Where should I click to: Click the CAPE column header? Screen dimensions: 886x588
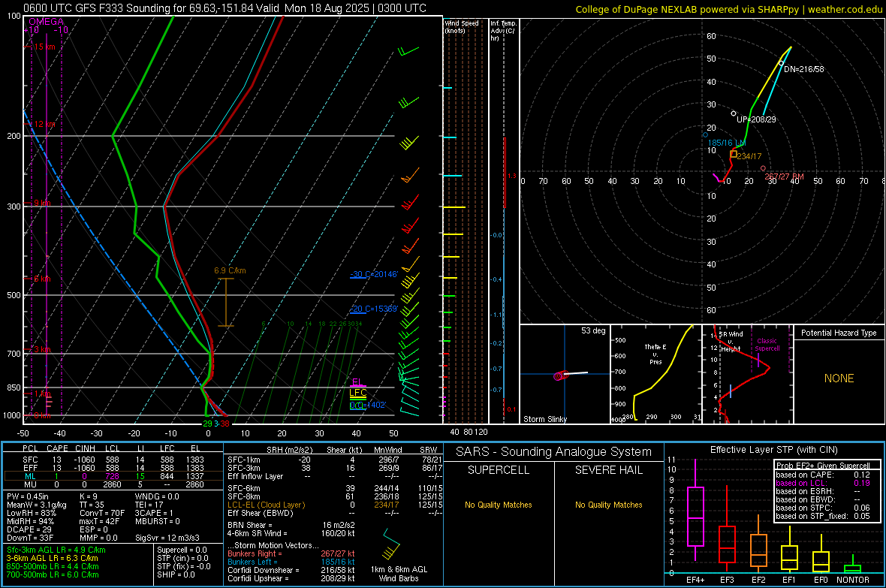pos(57,448)
